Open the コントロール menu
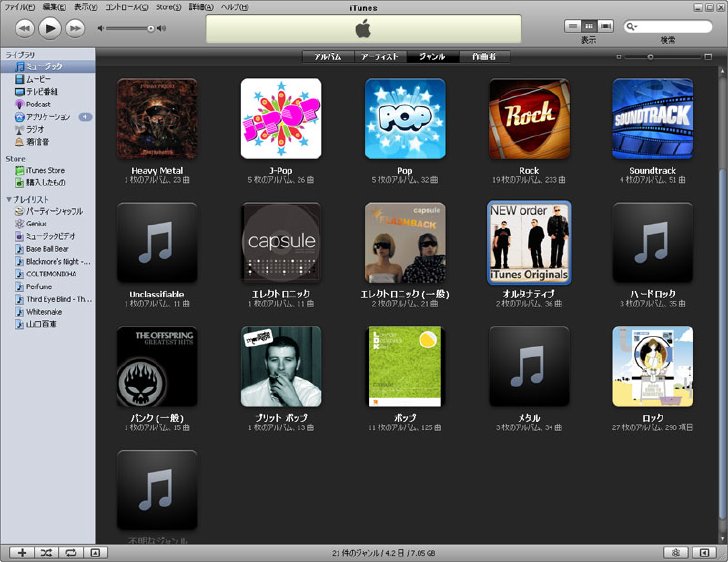 127,7
